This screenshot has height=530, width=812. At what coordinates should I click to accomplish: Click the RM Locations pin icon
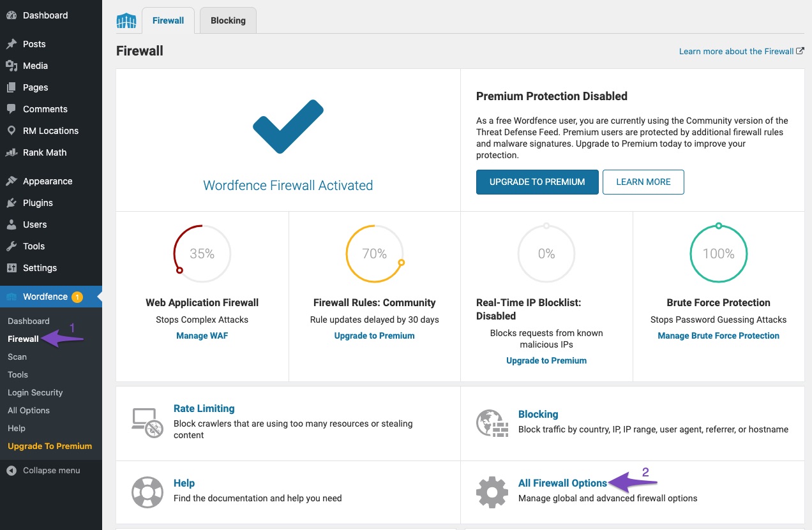[11, 131]
